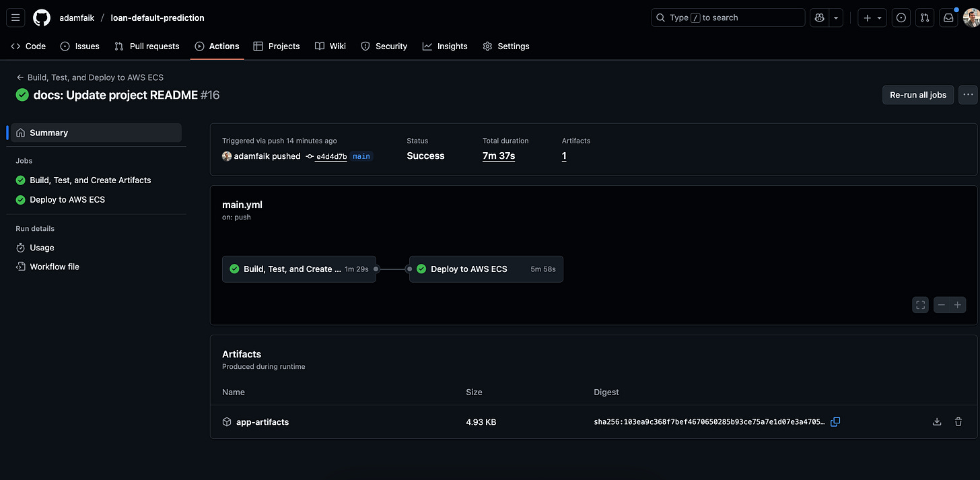This screenshot has width=980, height=480.
Task: Click the total duration 7m 37s link
Action: pos(499,156)
